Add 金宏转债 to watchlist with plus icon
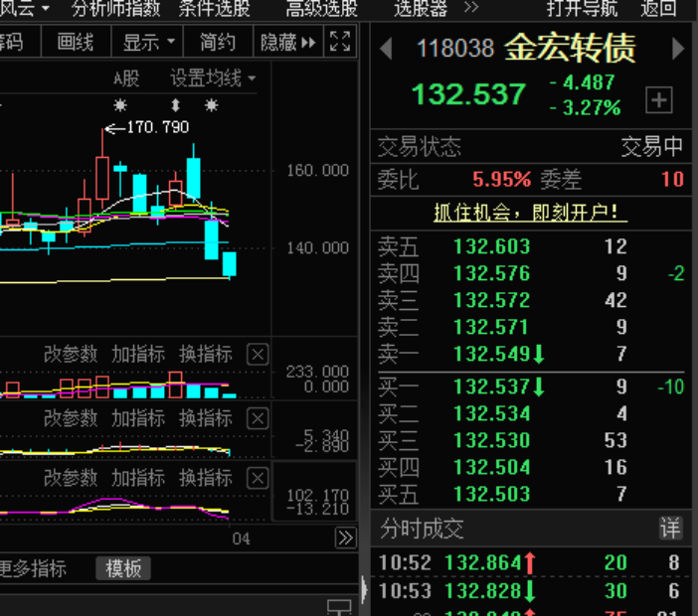 pyautogui.click(x=659, y=100)
